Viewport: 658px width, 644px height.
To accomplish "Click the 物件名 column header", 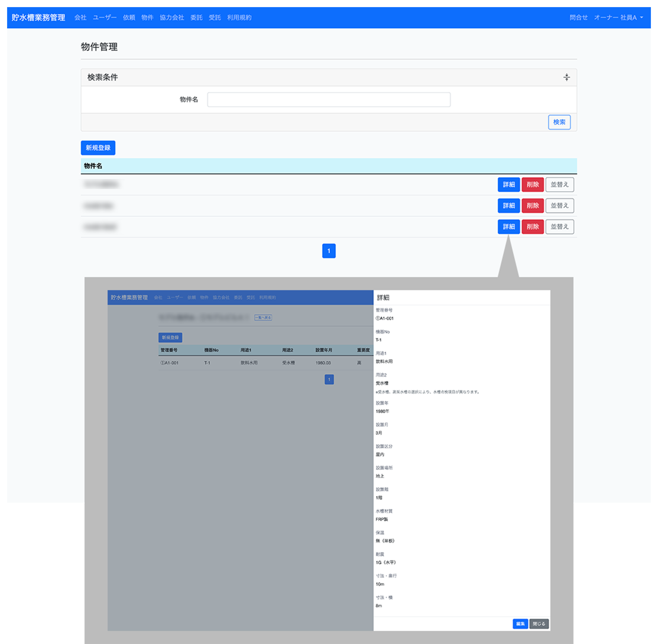I will click(93, 166).
